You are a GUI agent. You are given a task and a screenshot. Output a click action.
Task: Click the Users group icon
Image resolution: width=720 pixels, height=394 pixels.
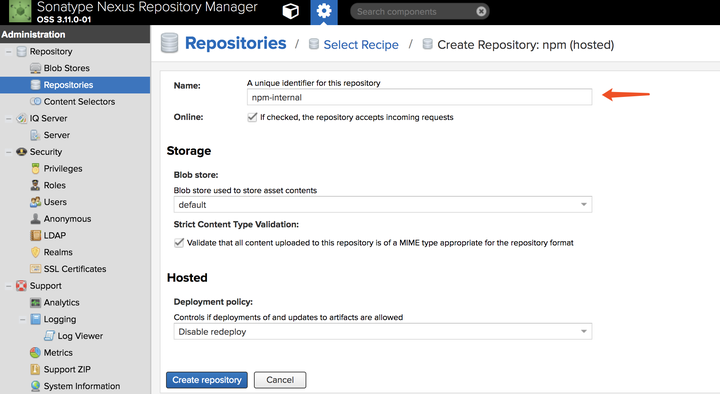(x=35, y=202)
